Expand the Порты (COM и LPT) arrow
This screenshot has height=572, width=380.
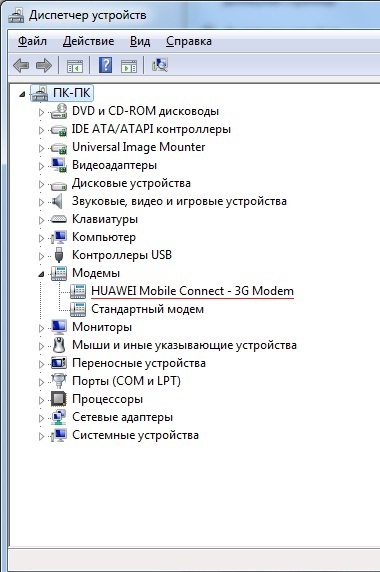pos(41,382)
